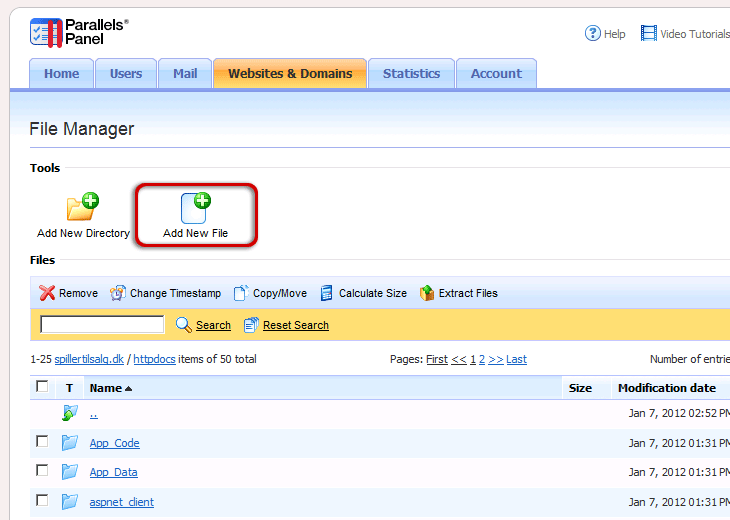Click Extract Files label

tap(468, 293)
